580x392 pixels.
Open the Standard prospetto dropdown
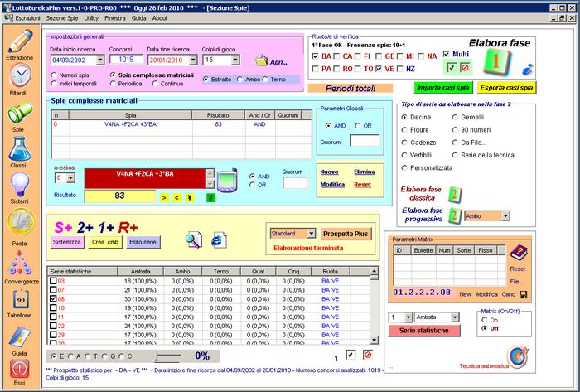pyautogui.click(x=312, y=234)
